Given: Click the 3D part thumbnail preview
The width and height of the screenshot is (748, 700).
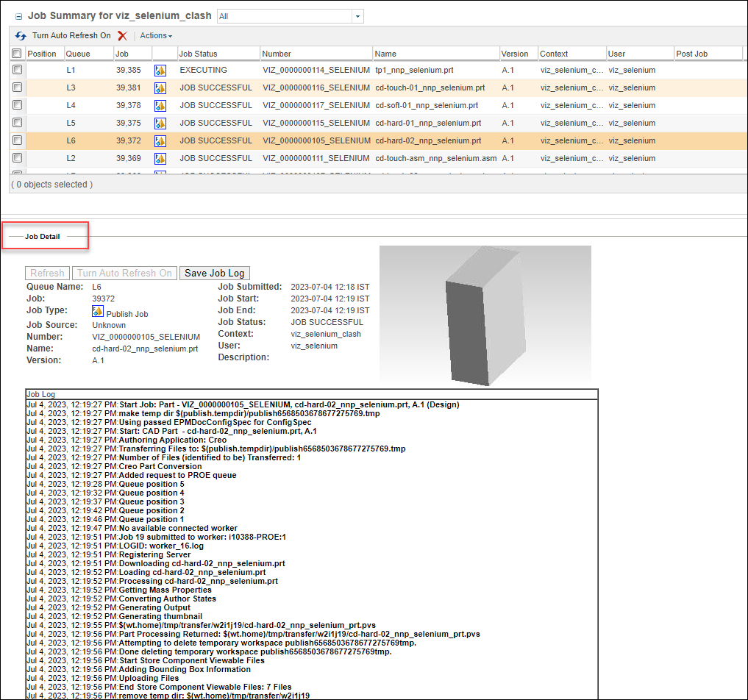Looking at the screenshot, I should coord(485,315).
